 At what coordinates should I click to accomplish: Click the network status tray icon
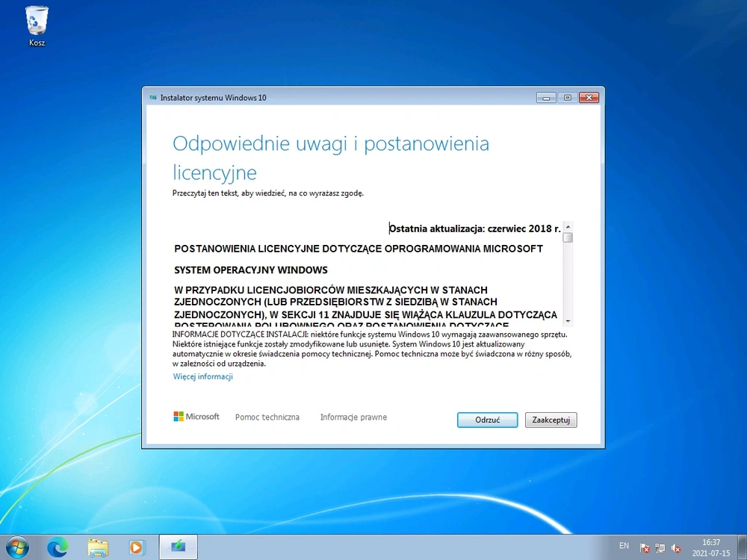[x=660, y=548]
